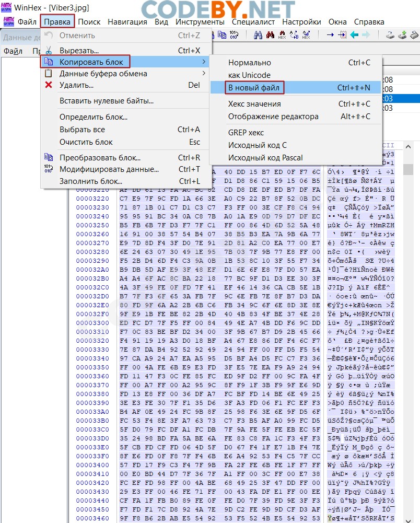
Task: Open the Окна menu
Action: 337,22
